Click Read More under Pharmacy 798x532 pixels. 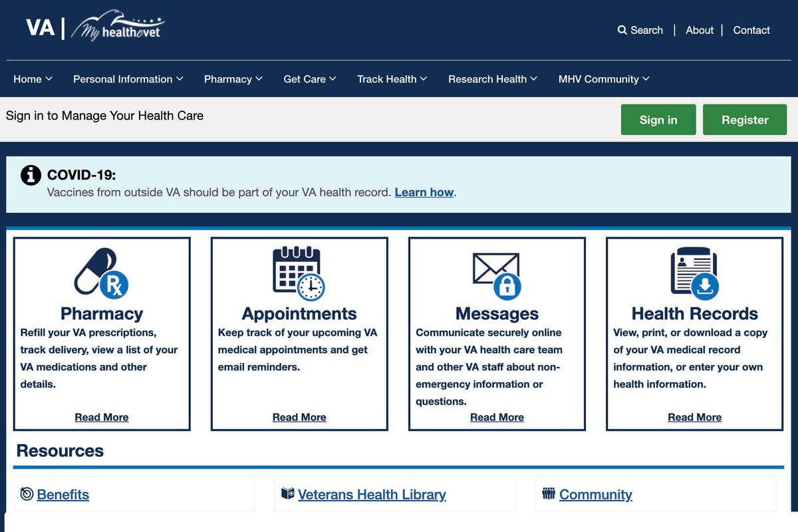[x=102, y=417]
